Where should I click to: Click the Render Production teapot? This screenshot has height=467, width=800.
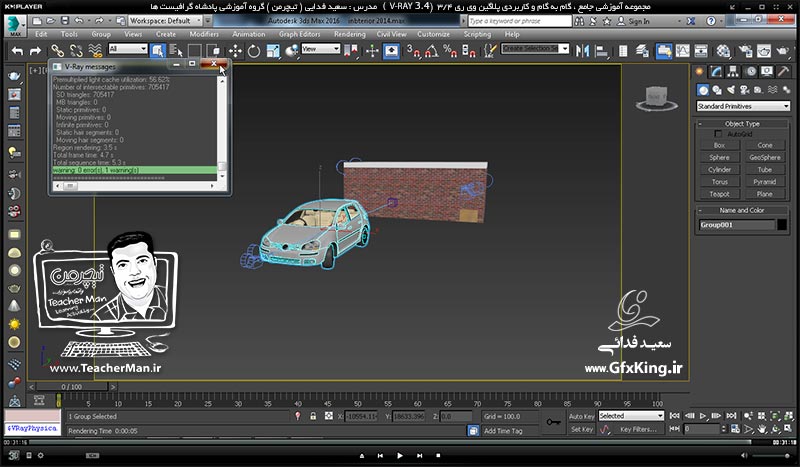click(782, 51)
